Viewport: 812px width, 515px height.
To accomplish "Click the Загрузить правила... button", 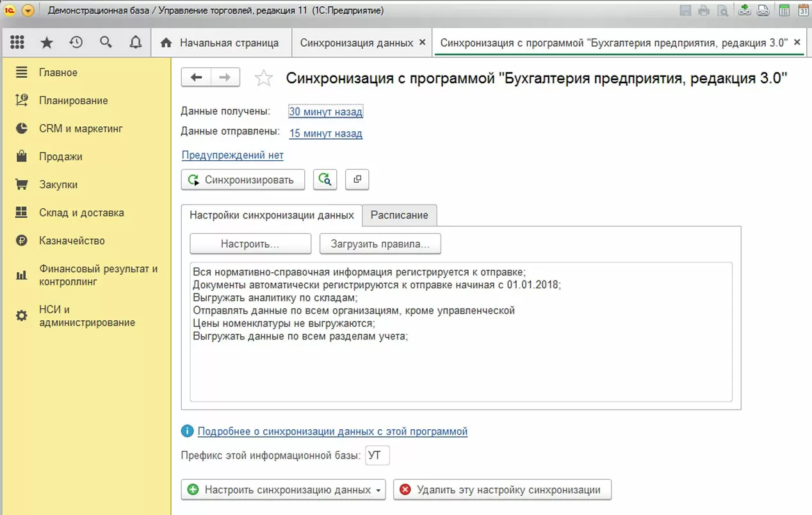I will click(380, 244).
